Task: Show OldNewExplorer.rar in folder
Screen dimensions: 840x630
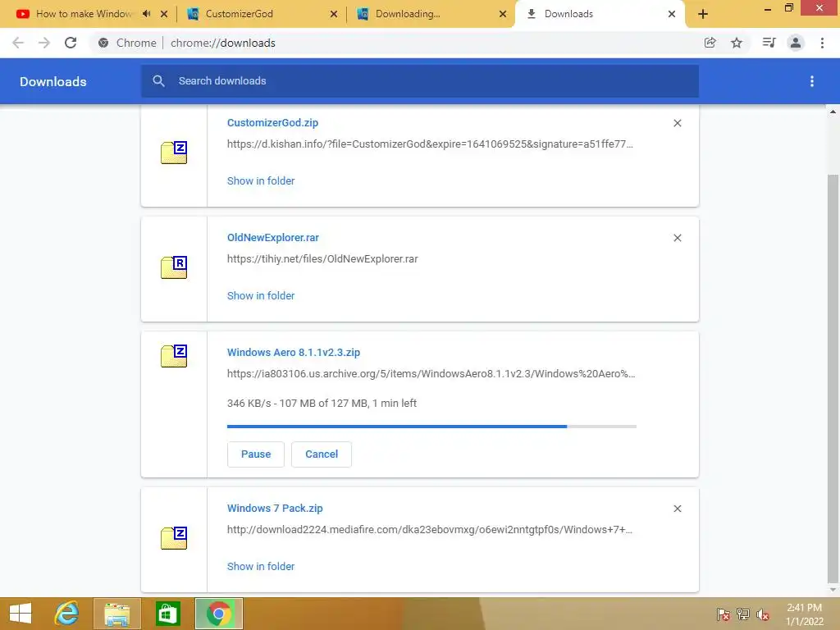Action: tap(261, 295)
